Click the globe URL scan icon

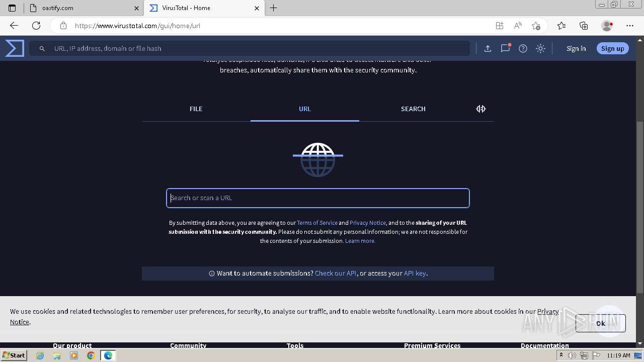coord(318,159)
